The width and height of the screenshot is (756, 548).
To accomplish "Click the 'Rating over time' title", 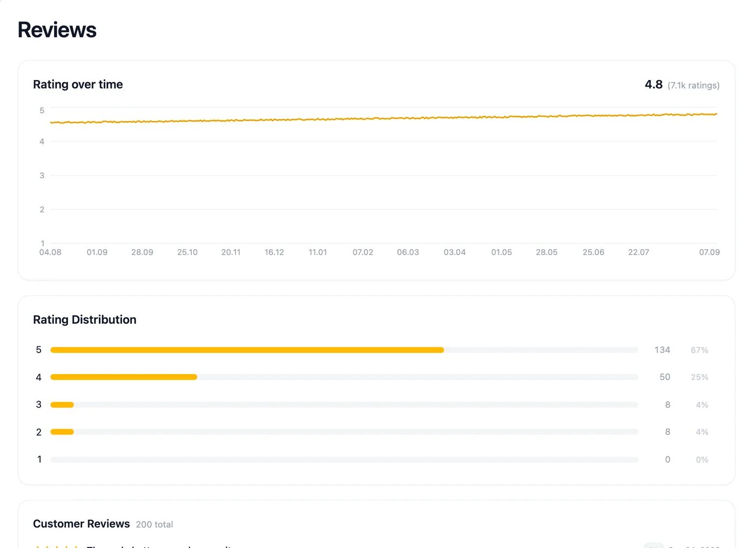I will point(78,84).
